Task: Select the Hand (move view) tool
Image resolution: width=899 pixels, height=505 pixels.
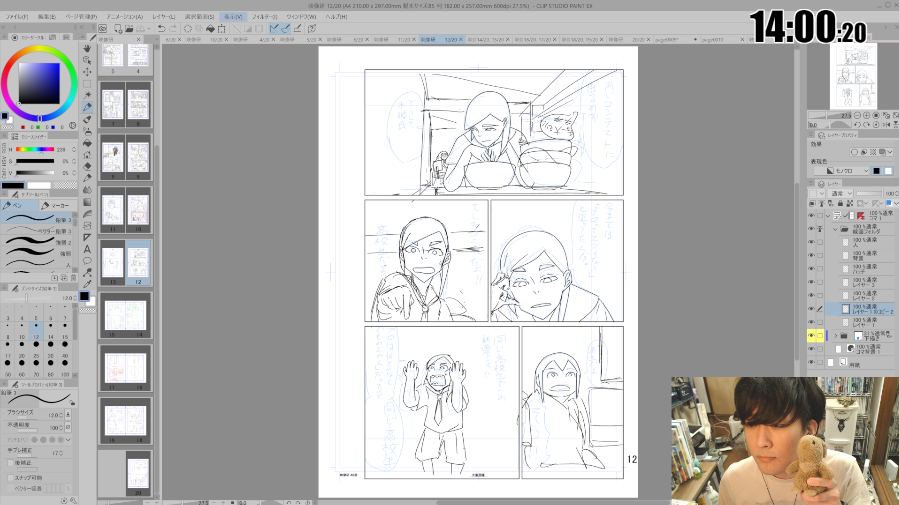Action: [x=87, y=49]
